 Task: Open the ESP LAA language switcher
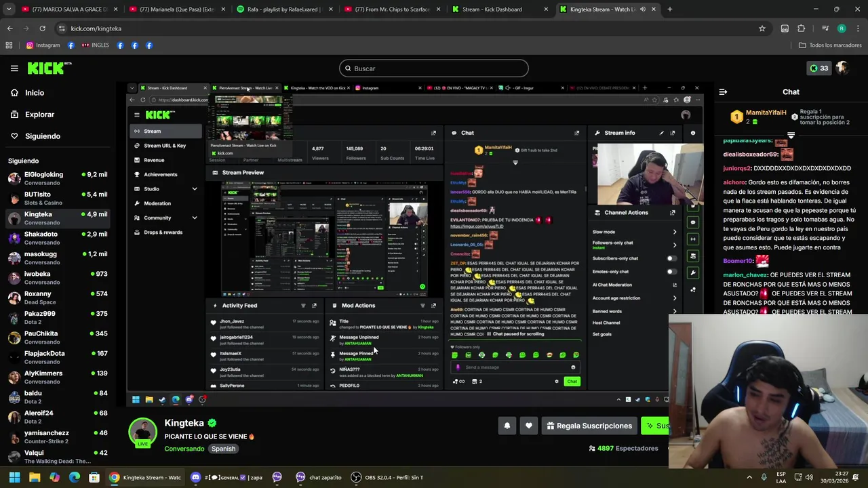[781, 477]
